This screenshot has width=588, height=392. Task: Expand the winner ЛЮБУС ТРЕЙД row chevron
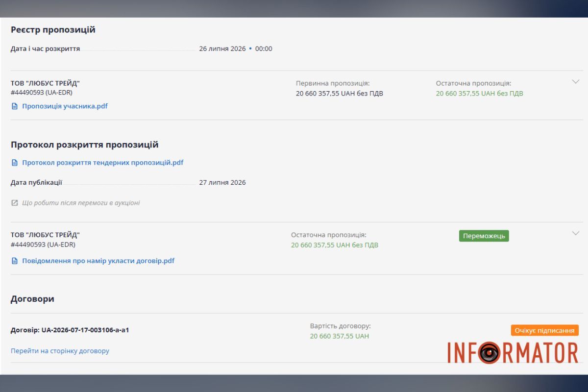[x=576, y=233]
